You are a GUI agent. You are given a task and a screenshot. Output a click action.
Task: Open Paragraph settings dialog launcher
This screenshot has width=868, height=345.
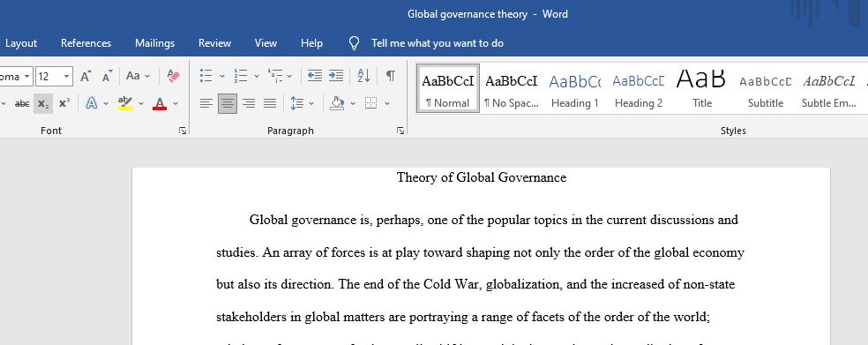(400, 131)
